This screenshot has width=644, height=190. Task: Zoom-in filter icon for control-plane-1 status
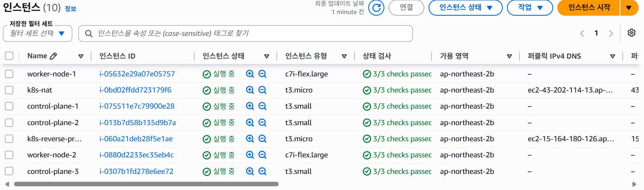click(x=250, y=106)
